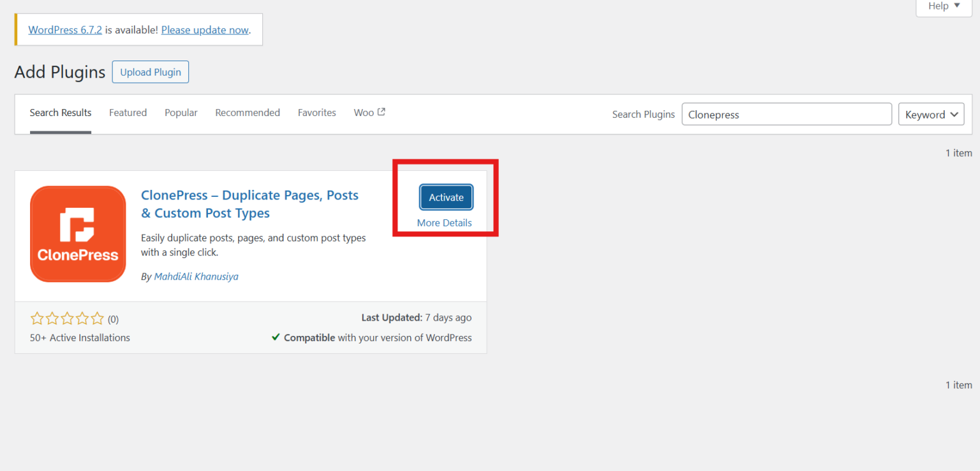Open the Recommended tab
This screenshot has height=471, width=980.
coord(248,112)
